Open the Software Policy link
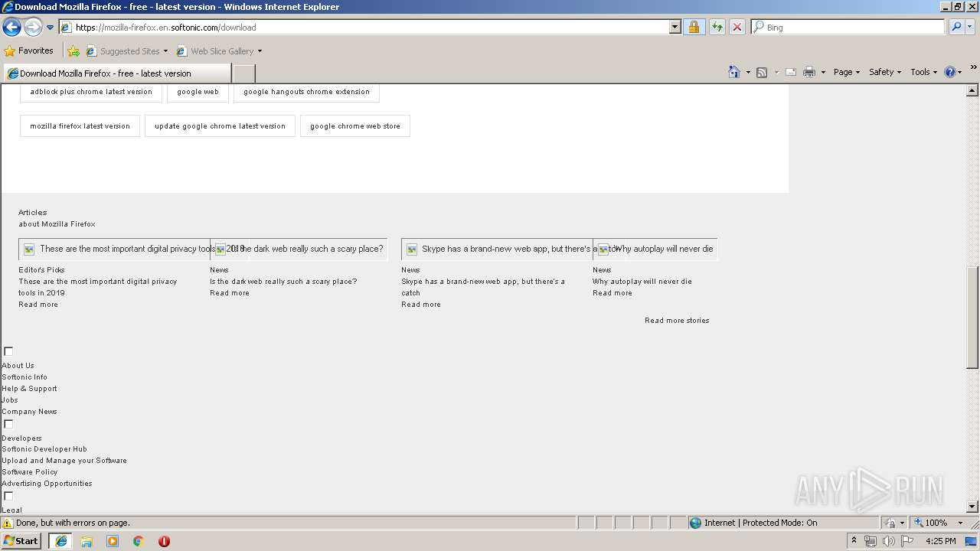 tap(30, 472)
